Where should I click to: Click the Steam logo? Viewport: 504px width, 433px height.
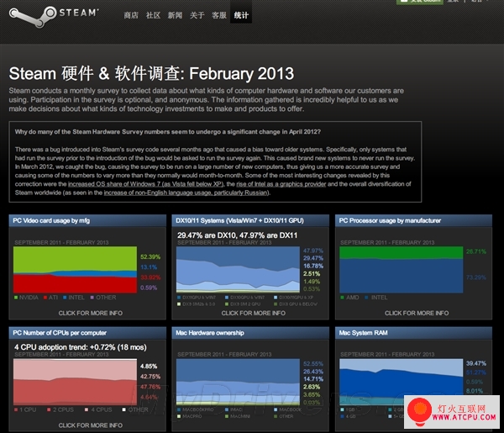click(x=54, y=16)
